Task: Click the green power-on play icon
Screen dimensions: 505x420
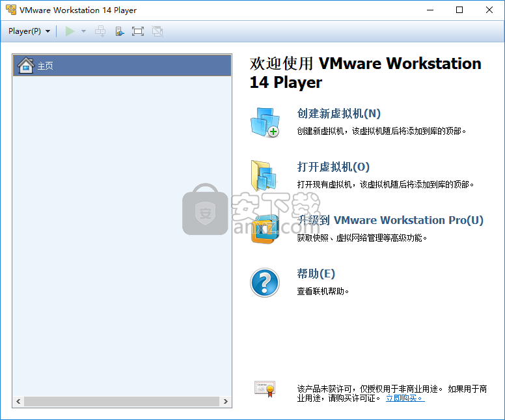Action: point(70,31)
